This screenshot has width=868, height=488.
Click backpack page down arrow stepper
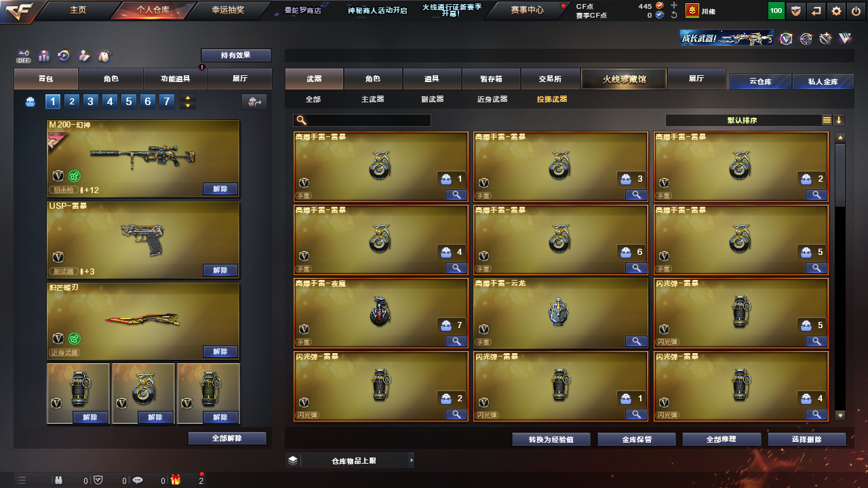click(188, 106)
